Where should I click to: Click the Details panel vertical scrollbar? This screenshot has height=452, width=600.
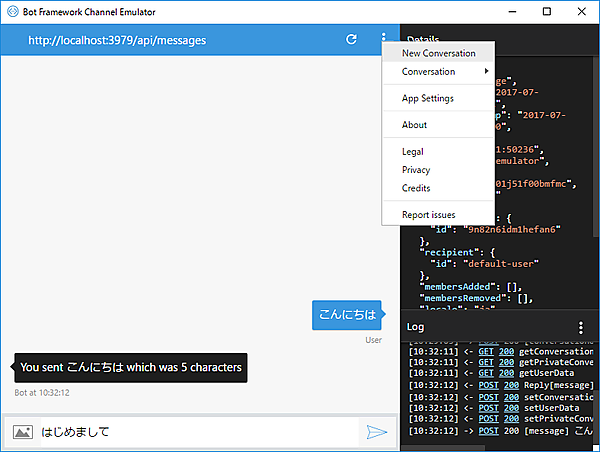[x=596, y=145]
